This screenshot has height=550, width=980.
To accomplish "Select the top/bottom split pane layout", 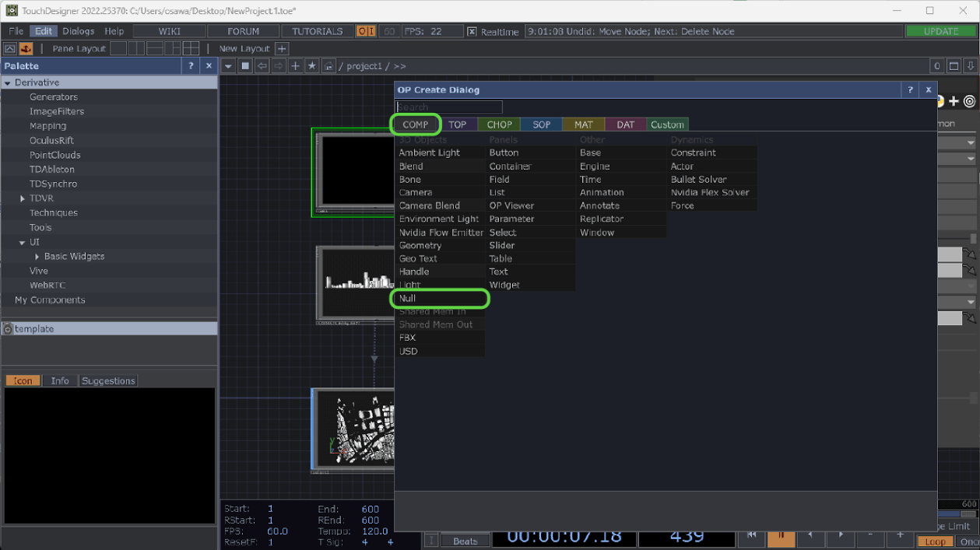I will pyautogui.click(x=154, y=48).
